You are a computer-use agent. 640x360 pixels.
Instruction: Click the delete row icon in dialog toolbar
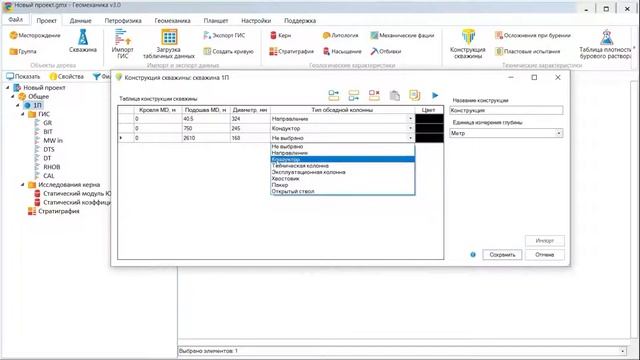tap(374, 96)
